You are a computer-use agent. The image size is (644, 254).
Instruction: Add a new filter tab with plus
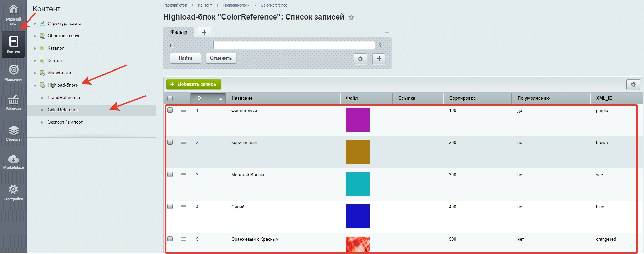204,33
